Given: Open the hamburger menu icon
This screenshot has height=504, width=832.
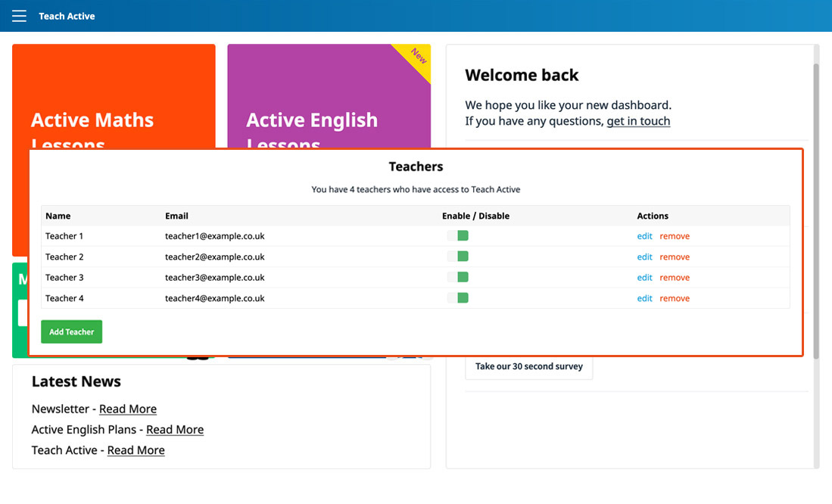Looking at the screenshot, I should pos(19,16).
